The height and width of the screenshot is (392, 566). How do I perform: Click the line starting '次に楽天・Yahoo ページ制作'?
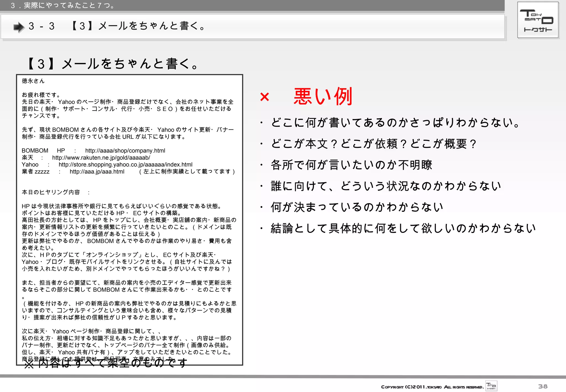pyautogui.click(x=91, y=331)
